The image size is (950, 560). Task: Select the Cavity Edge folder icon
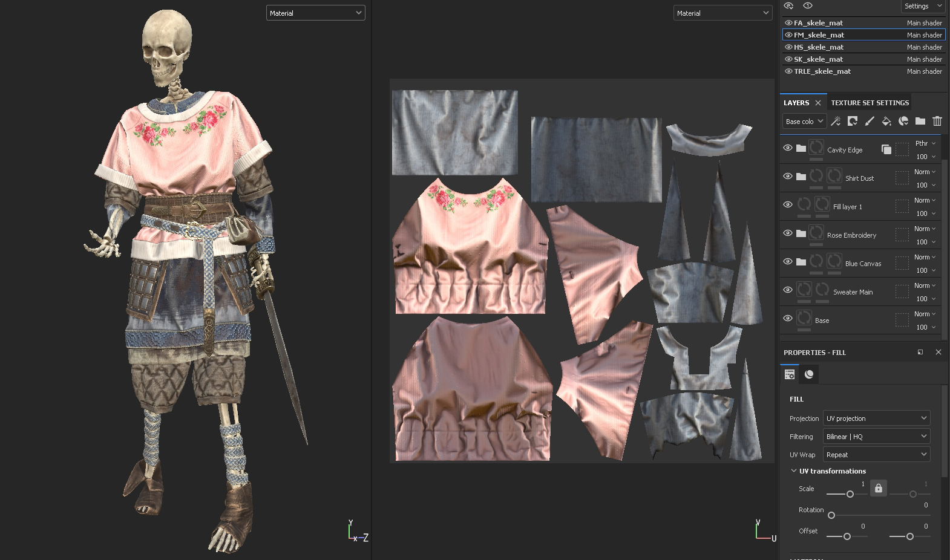[801, 148]
